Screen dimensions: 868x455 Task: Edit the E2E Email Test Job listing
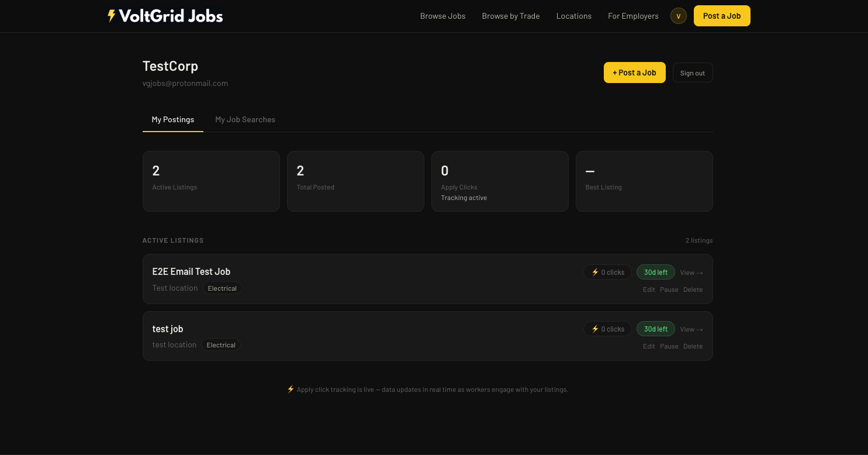coord(649,289)
